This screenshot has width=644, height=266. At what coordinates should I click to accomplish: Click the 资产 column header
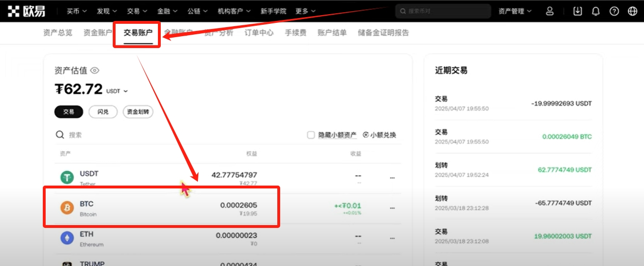point(65,154)
